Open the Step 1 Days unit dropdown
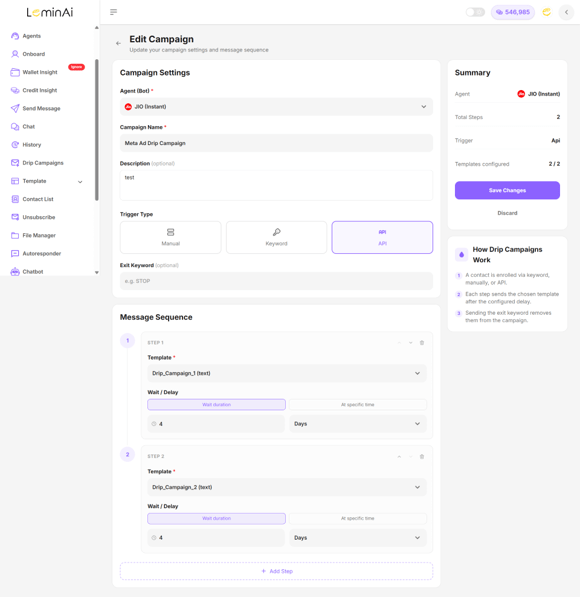 [358, 424]
